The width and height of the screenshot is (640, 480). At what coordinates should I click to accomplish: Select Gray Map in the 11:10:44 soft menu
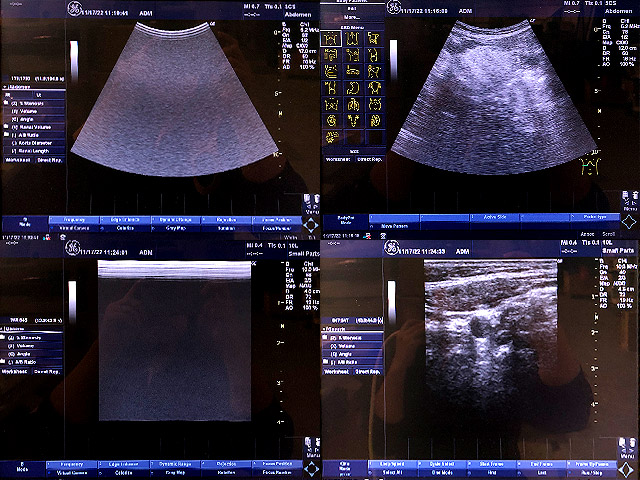coord(176,228)
